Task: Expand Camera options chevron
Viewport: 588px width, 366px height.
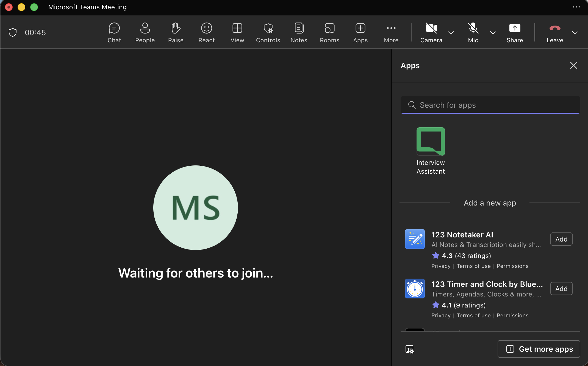Action: (451, 33)
